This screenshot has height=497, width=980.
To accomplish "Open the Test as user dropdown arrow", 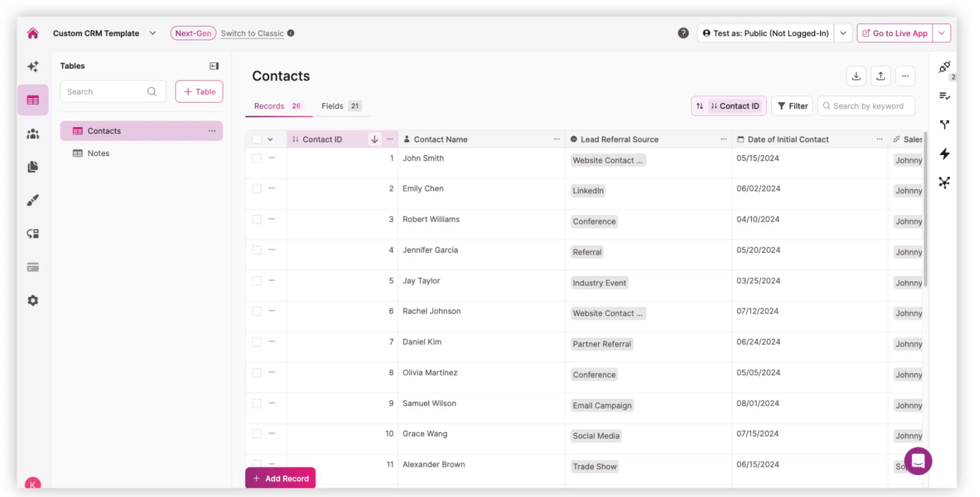I will [843, 33].
